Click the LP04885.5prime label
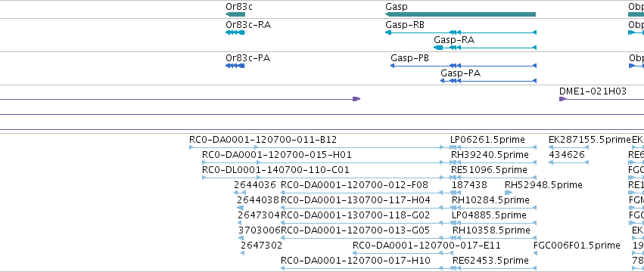 tap(489, 216)
